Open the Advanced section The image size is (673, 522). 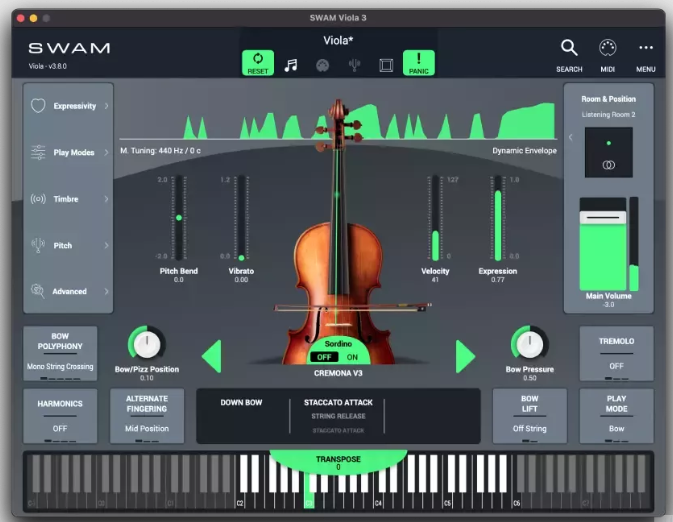pos(69,291)
